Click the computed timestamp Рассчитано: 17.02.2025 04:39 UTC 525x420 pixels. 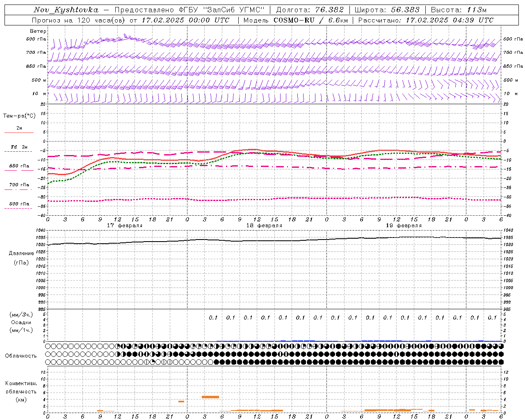click(x=426, y=20)
